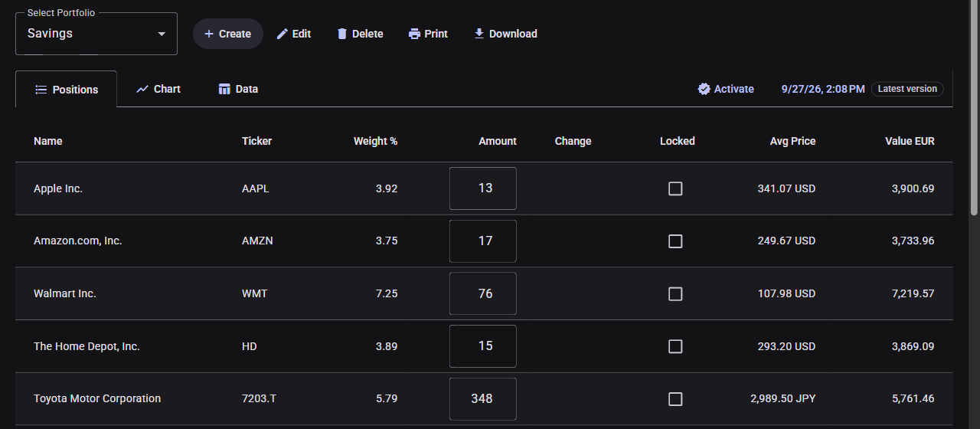Click the Latest version chip

907,89
